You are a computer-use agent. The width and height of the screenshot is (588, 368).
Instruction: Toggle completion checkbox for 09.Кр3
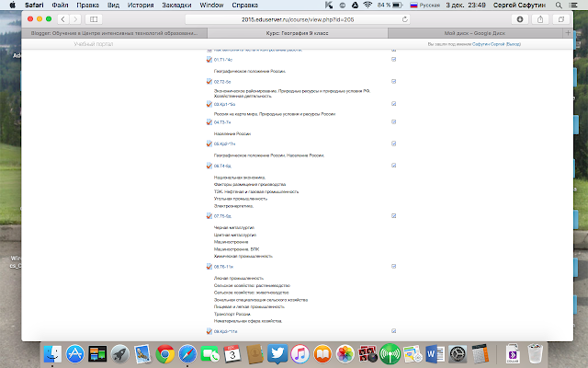coord(394,331)
